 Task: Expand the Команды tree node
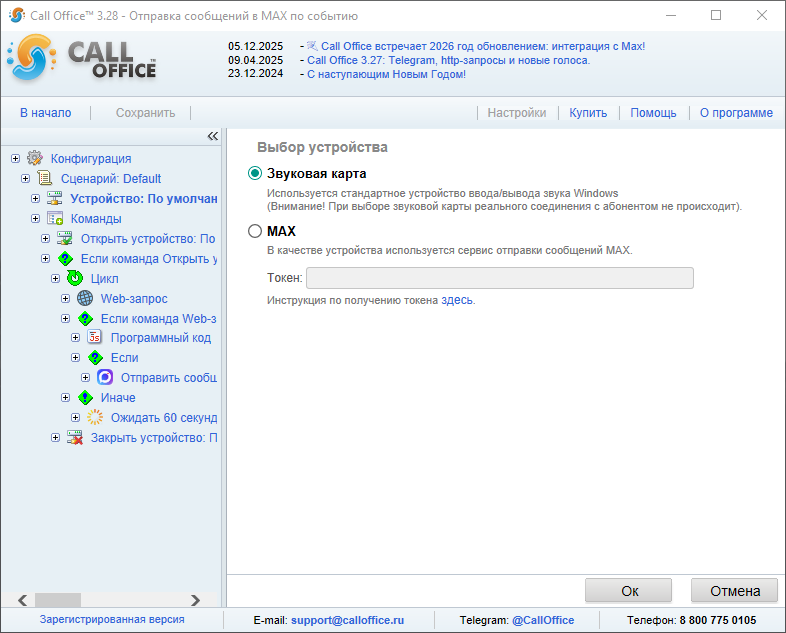35,218
